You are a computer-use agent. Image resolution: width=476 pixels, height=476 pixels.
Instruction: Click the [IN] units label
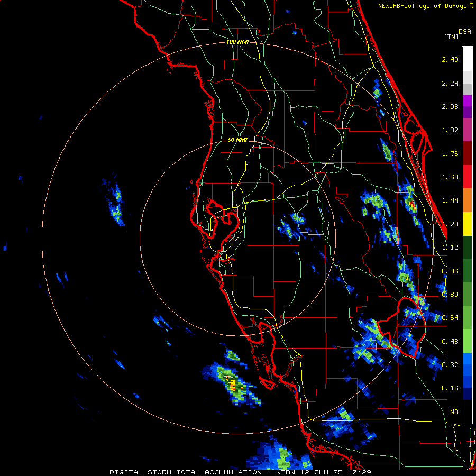click(x=451, y=36)
